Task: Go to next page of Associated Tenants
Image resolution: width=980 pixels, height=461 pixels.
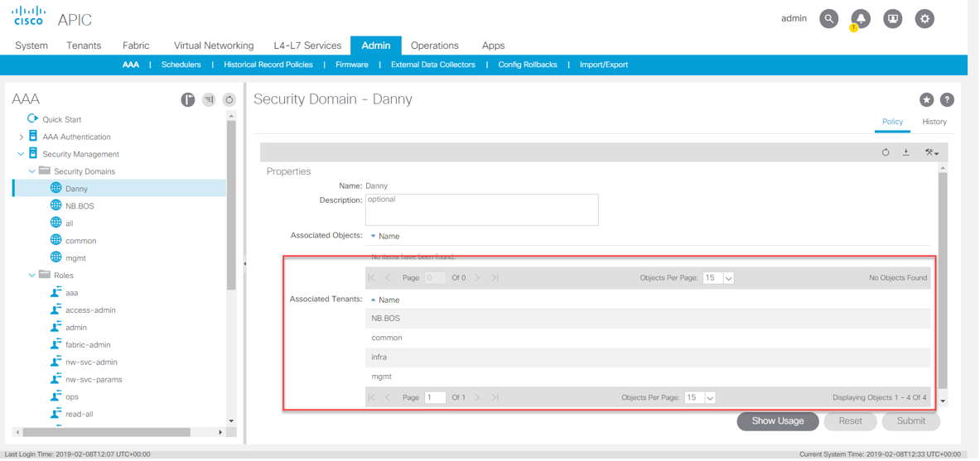Action: click(477, 397)
